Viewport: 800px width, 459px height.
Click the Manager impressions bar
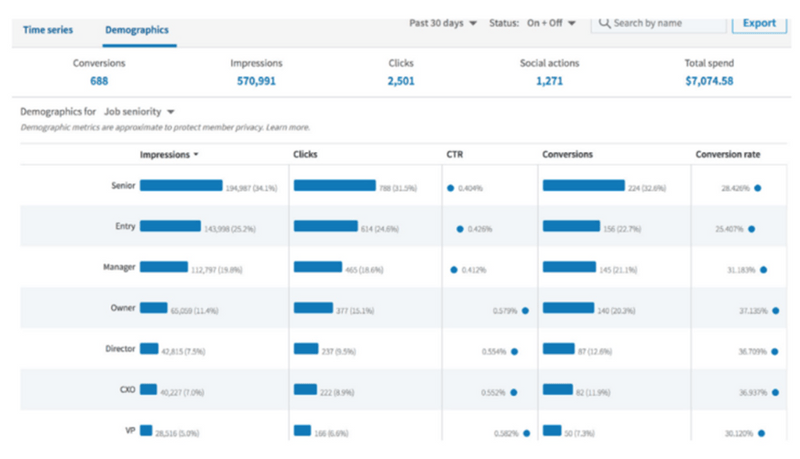[x=164, y=267]
